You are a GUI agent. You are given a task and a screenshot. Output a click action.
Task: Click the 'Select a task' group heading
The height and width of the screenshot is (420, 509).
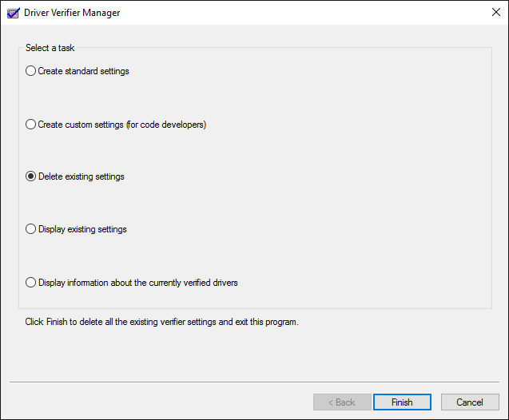click(50, 48)
